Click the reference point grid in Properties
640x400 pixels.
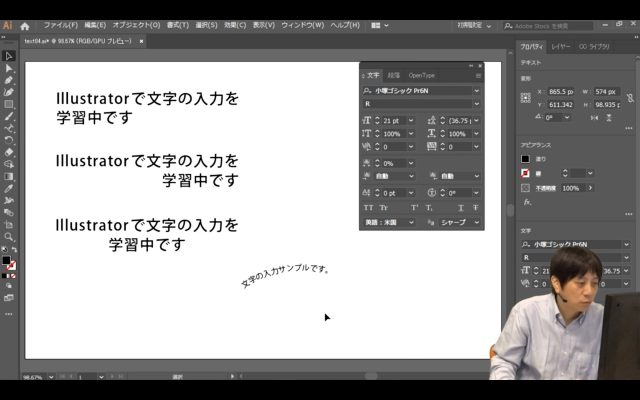(x=526, y=98)
